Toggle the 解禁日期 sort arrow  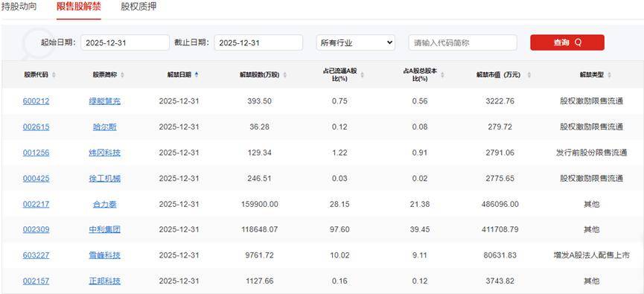pos(197,74)
